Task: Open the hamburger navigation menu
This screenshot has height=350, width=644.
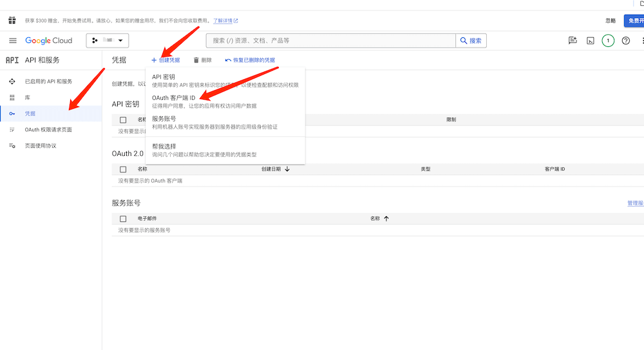Action: point(12,41)
